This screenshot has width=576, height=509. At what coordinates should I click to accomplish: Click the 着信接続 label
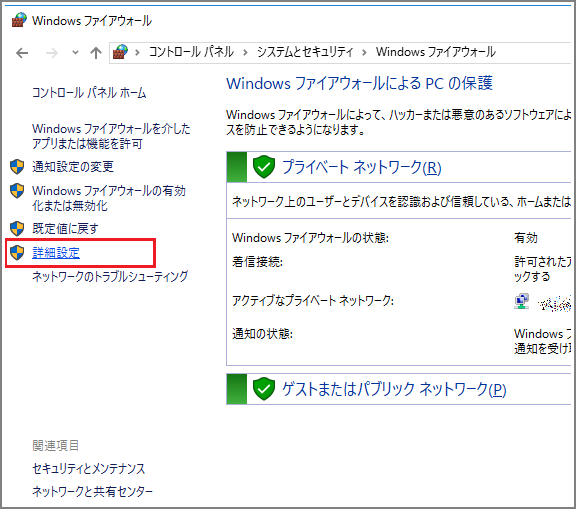click(258, 262)
